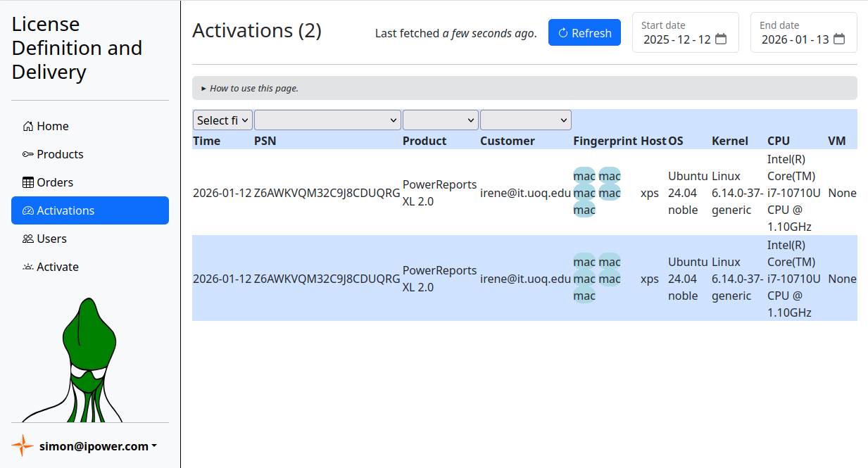Screen dimensions: 868x468
Task: Click the Products key icon
Action: (x=28, y=155)
